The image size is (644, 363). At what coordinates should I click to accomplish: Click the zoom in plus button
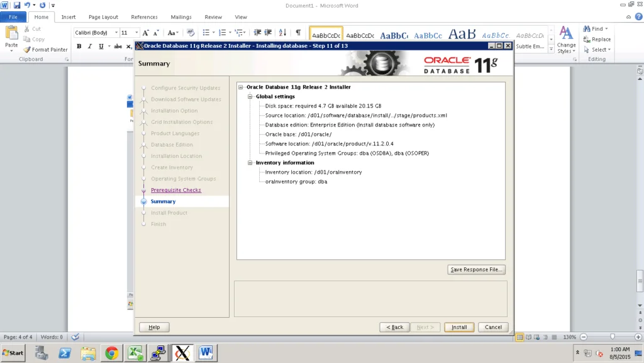click(638, 337)
